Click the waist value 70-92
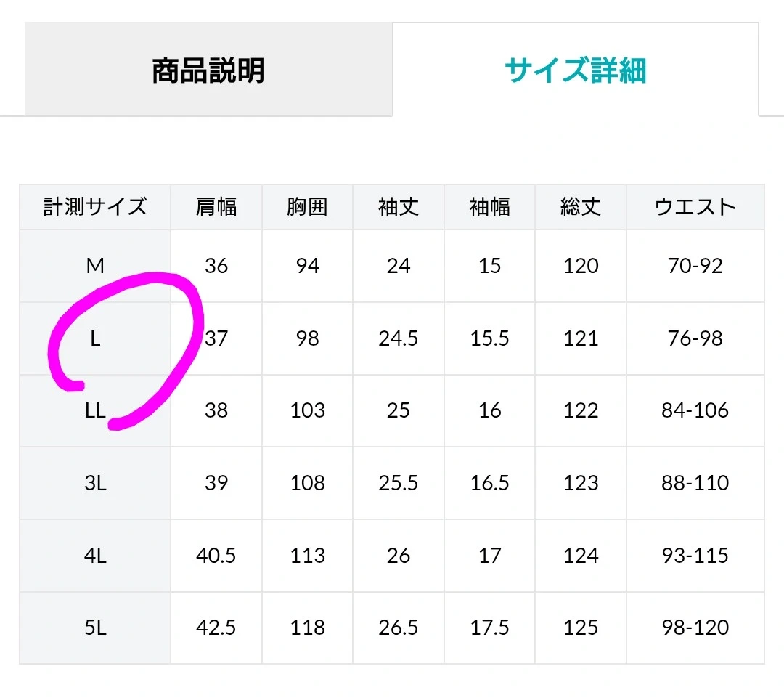 [695, 266]
